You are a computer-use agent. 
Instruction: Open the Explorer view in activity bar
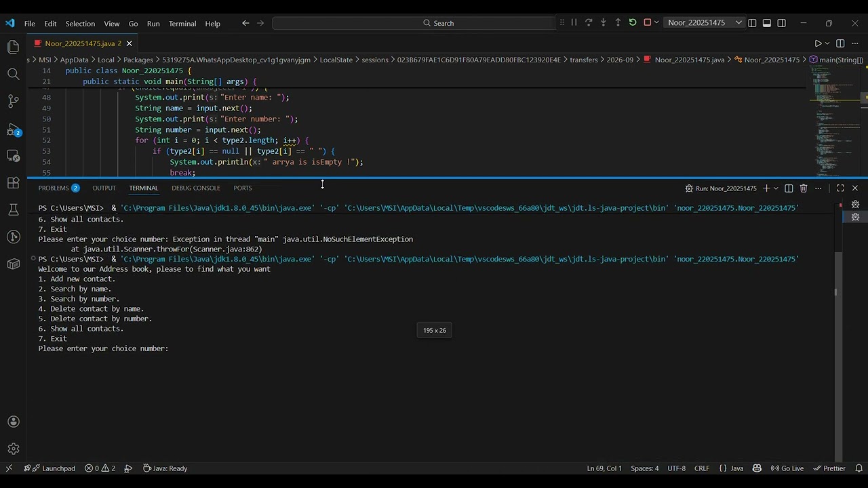tap(13, 47)
